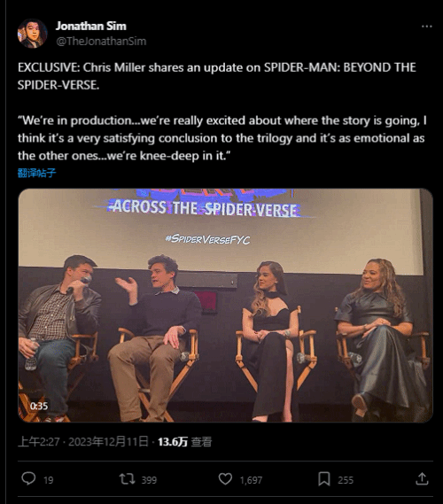Viewport: 443px width, 504px height.
Task: Open the @TheJonathanSim handle link
Action: click(101, 42)
